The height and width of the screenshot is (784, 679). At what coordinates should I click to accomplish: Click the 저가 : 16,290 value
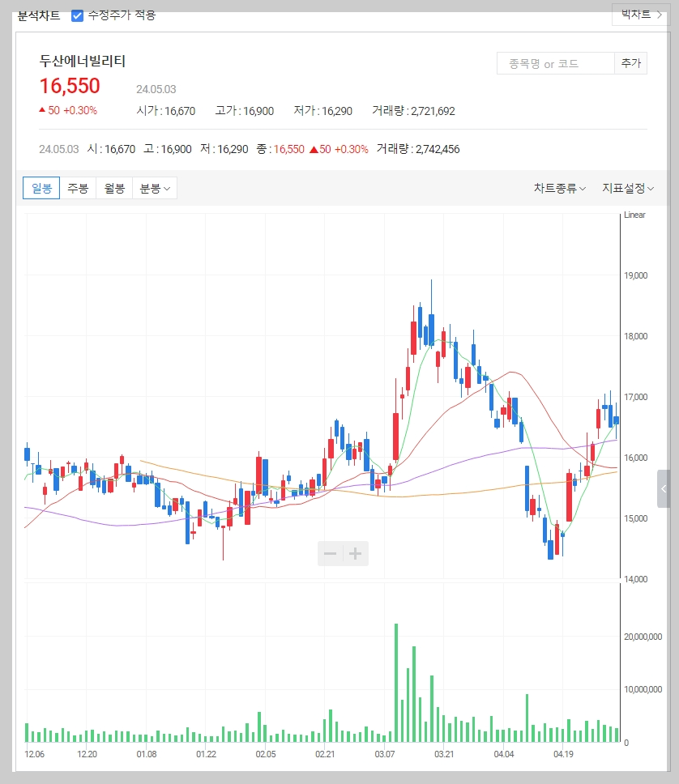(x=322, y=110)
